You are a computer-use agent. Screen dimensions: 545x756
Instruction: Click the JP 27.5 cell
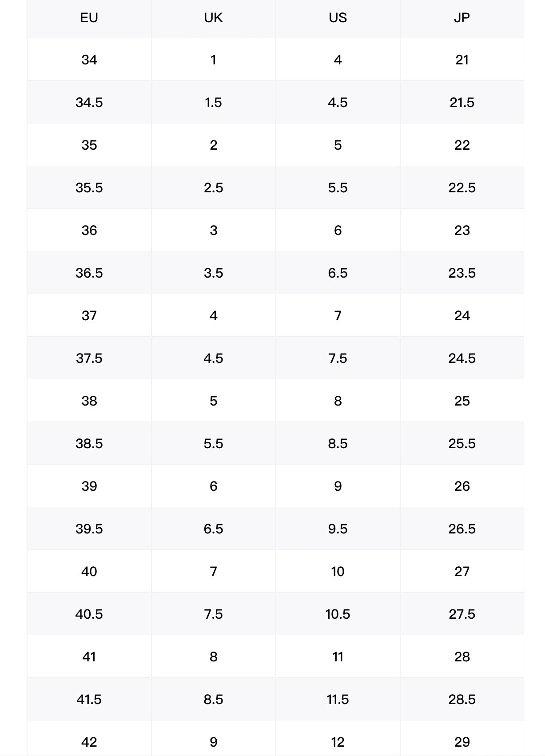coord(462,614)
